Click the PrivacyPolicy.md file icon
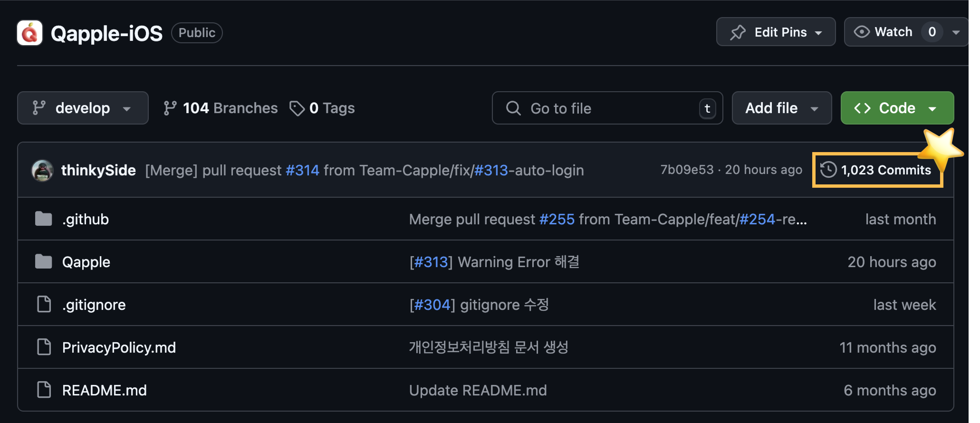Image resolution: width=980 pixels, height=423 pixels. pyautogui.click(x=44, y=347)
